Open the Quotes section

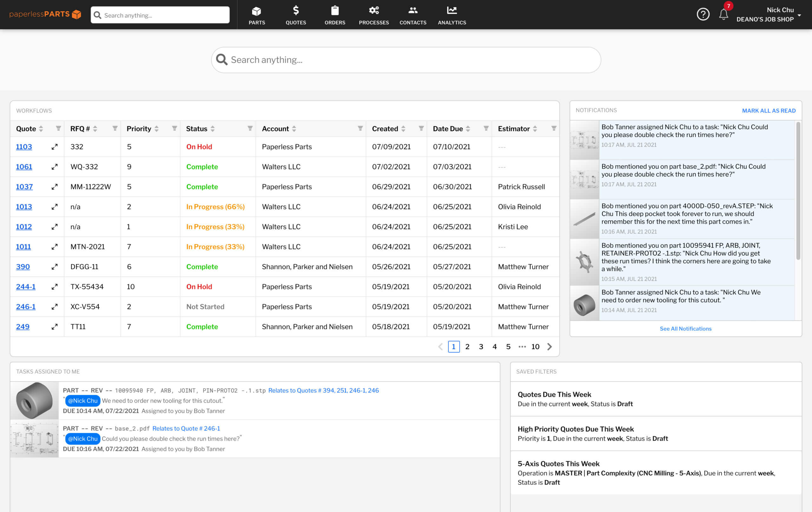[296, 15]
